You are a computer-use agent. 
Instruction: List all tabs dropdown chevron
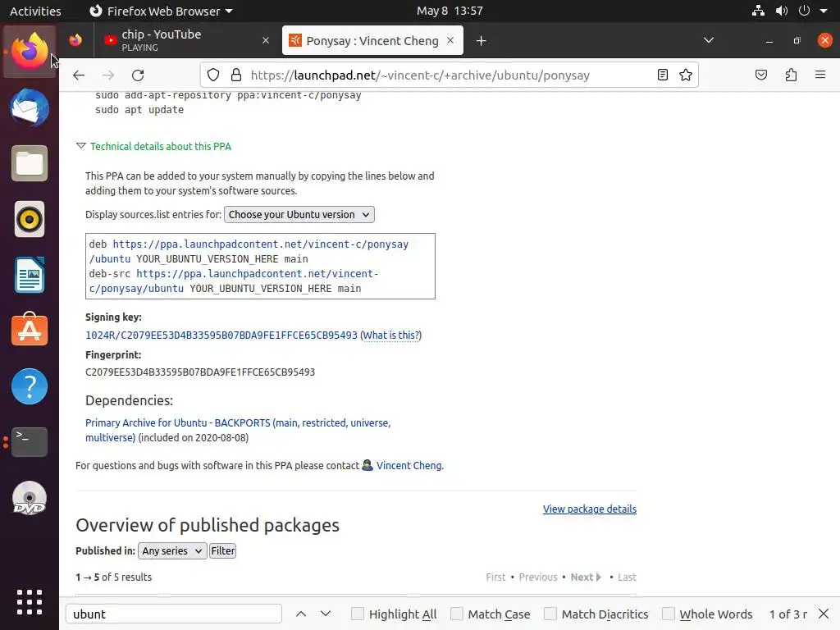[x=708, y=40]
